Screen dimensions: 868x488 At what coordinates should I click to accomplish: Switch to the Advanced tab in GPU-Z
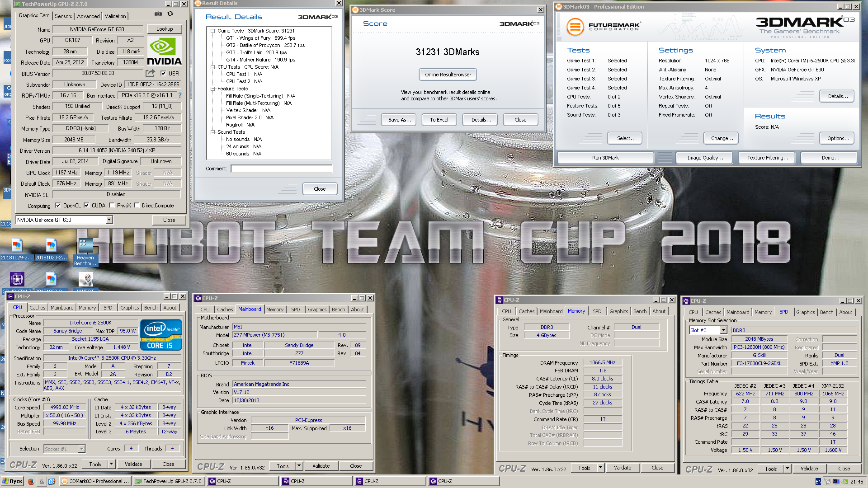[88, 16]
